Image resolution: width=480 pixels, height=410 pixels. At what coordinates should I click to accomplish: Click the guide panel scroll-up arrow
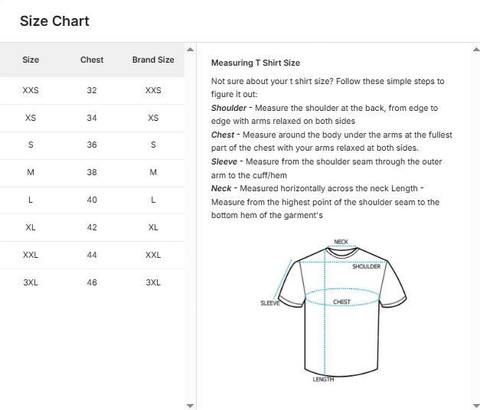[x=476, y=50]
